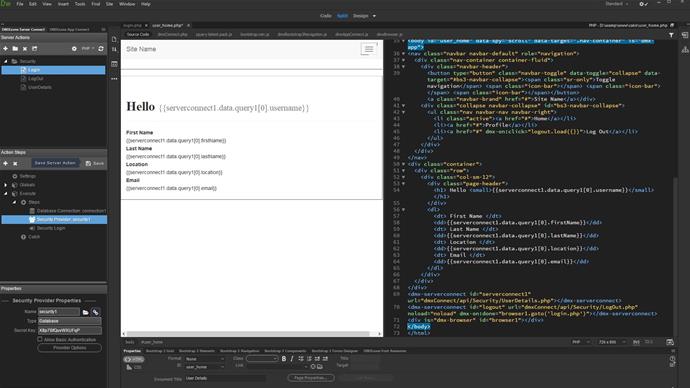Open the Insert menu
The image size is (690, 388).
63,4
